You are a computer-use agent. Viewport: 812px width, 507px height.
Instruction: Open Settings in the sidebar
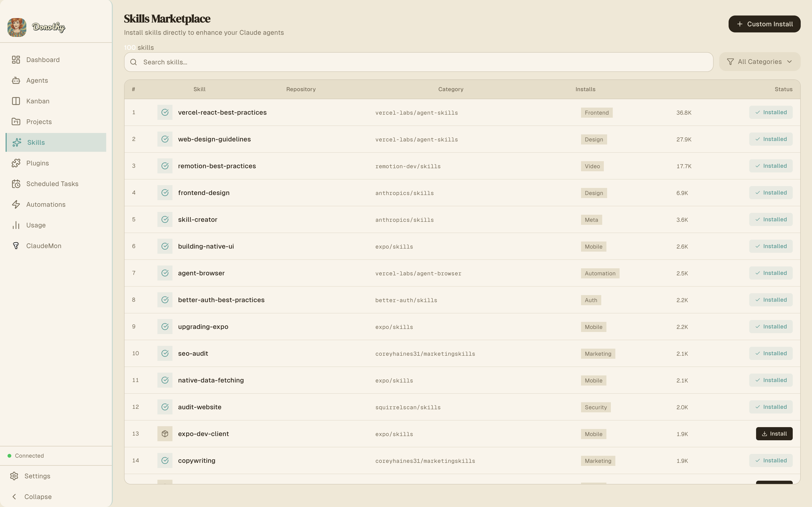(x=37, y=476)
